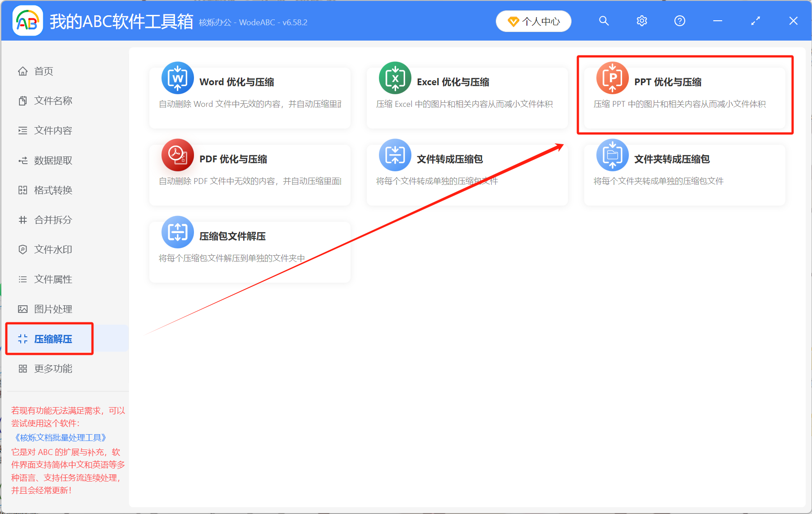Switch to 图片处理 section
The width and height of the screenshot is (812, 514).
point(52,309)
